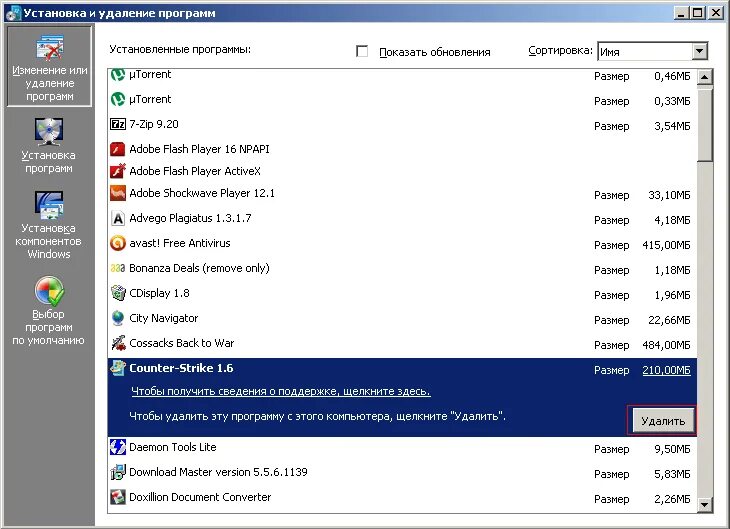Click the scrollbar down arrow
This screenshot has width=730, height=529.
[705, 504]
